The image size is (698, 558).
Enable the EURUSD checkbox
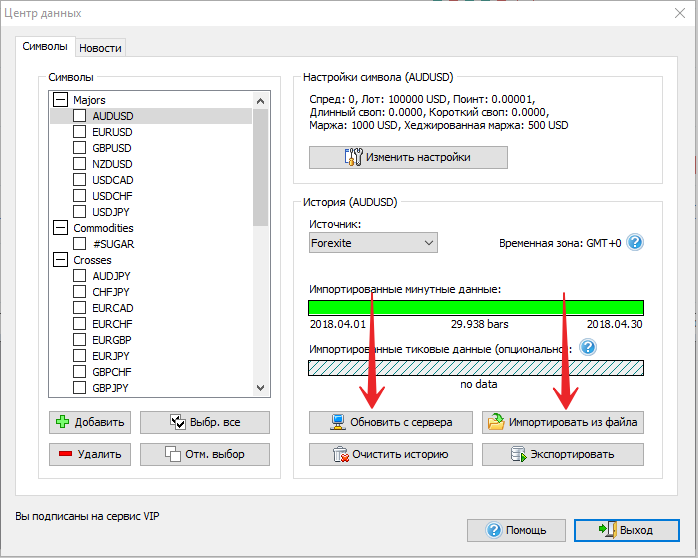[x=80, y=132]
